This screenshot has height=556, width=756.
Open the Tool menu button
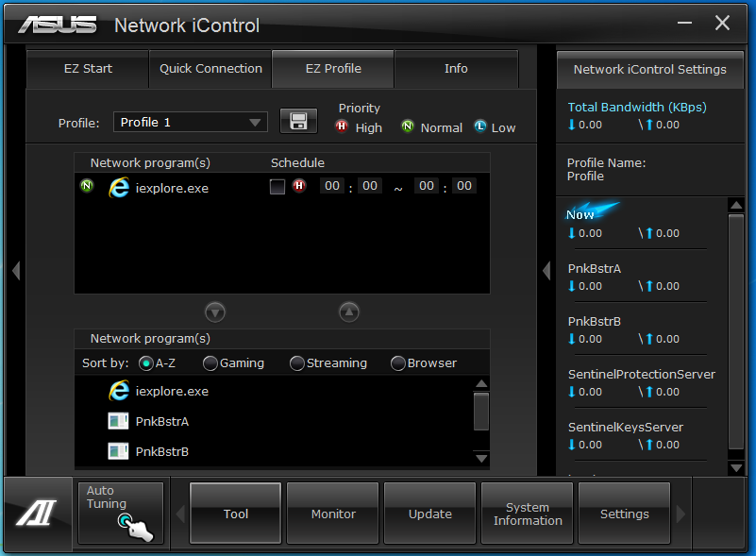[x=235, y=514]
